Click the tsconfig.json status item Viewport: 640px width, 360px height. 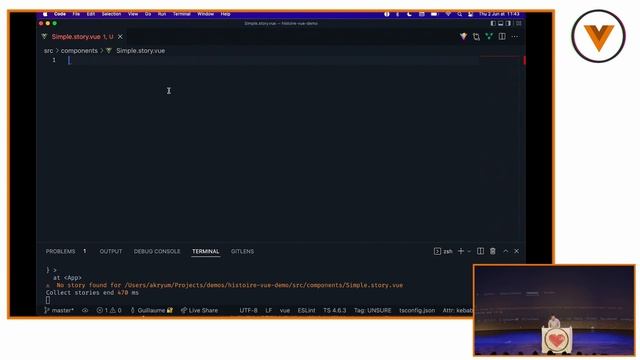(x=417, y=311)
